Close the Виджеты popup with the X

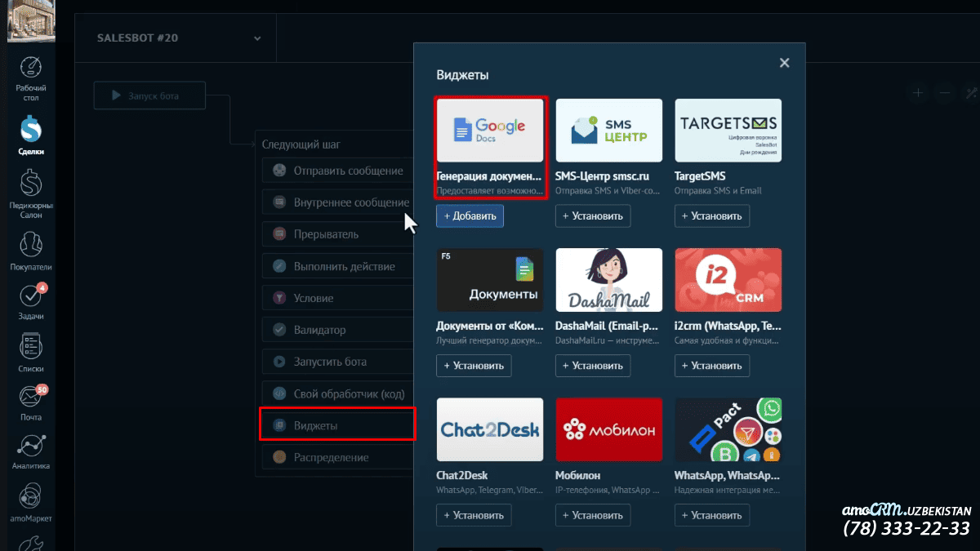[x=785, y=63]
